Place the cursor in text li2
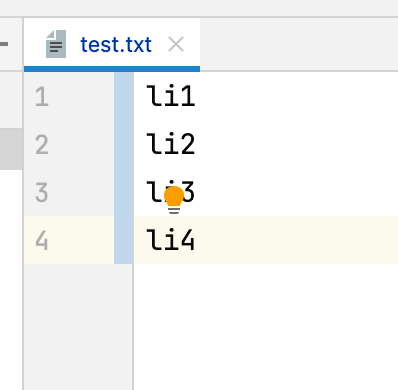This screenshot has width=398, height=390. click(171, 144)
